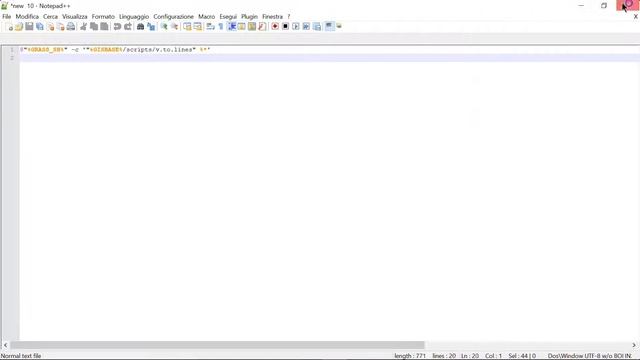The width and height of the screenshot is (640, 360).
Task: Click the Paste toolbar icon
Action: 104,27
